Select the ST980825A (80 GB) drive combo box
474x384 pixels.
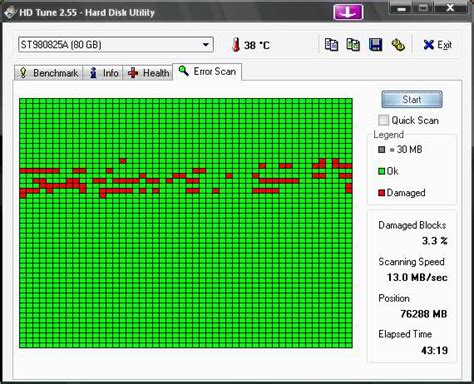[116, 45]
